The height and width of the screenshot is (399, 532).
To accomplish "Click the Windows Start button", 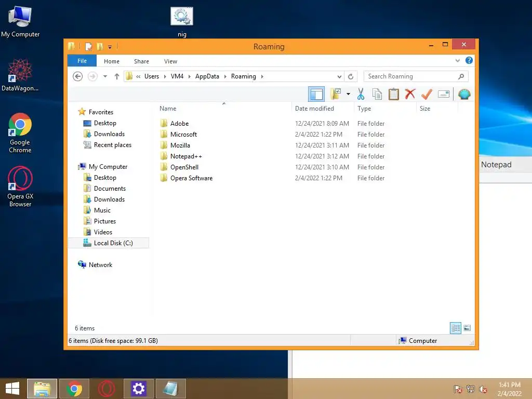I will pyautogui.click(x=12, y=389).
